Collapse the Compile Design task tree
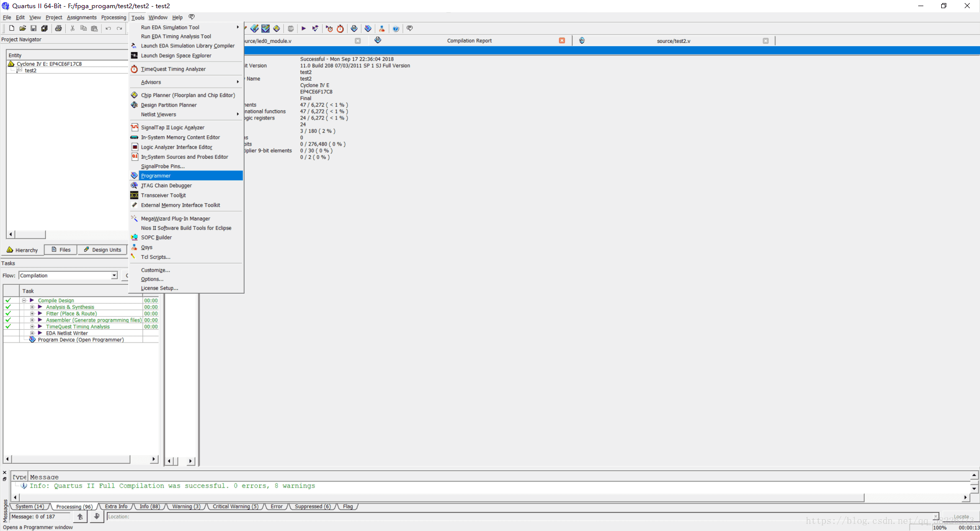Viewport: 980px width, 531px height. tap(24, 300)
